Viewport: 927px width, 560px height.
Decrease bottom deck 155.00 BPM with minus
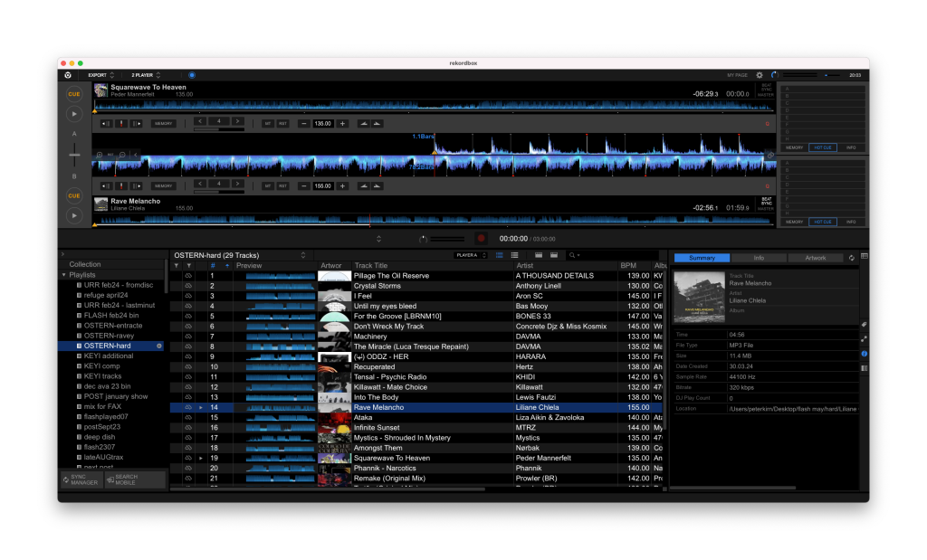click(x=303, y=185)
